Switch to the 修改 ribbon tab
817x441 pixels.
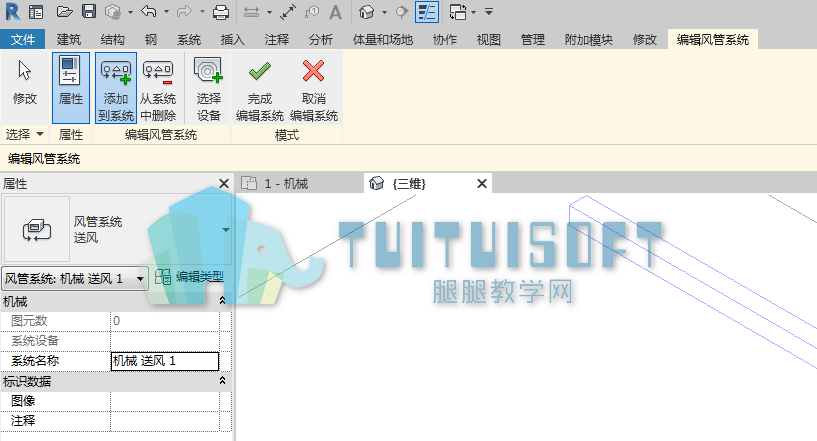[645, 40]
